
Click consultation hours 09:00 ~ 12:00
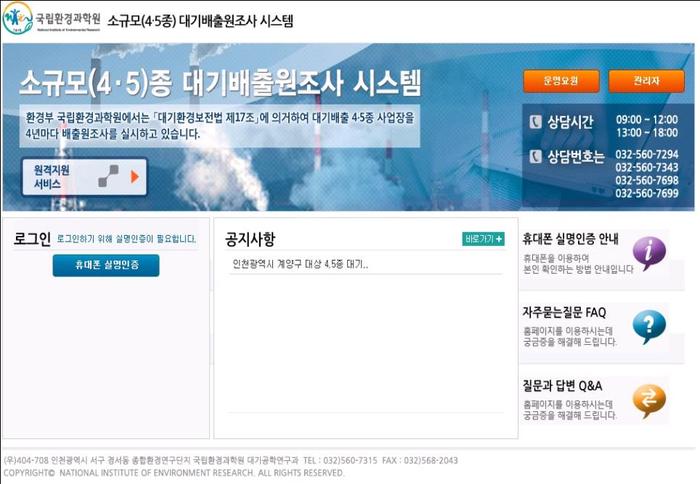(x=647, y=120)
